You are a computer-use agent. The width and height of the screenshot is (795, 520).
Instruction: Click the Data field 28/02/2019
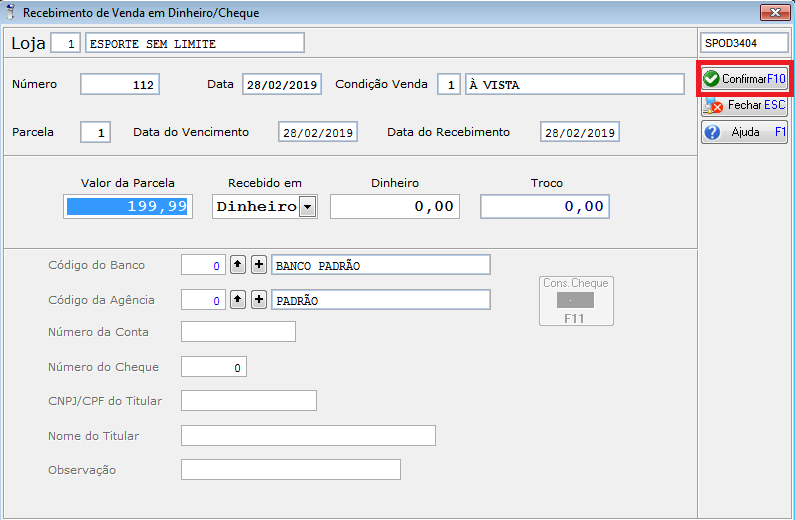click(x=282, y=84)
